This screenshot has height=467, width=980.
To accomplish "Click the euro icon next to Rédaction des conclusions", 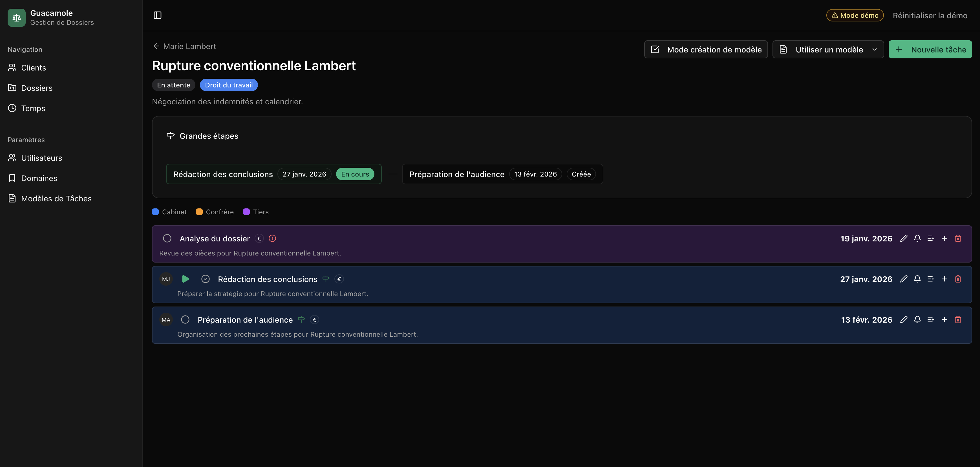I will (339, 279).
